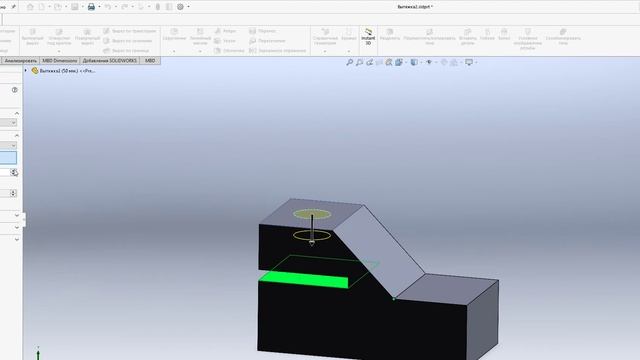Select the Повернутый вырез revolved cut tool
This screenshot has height=360, width=640.
(87, 37)
